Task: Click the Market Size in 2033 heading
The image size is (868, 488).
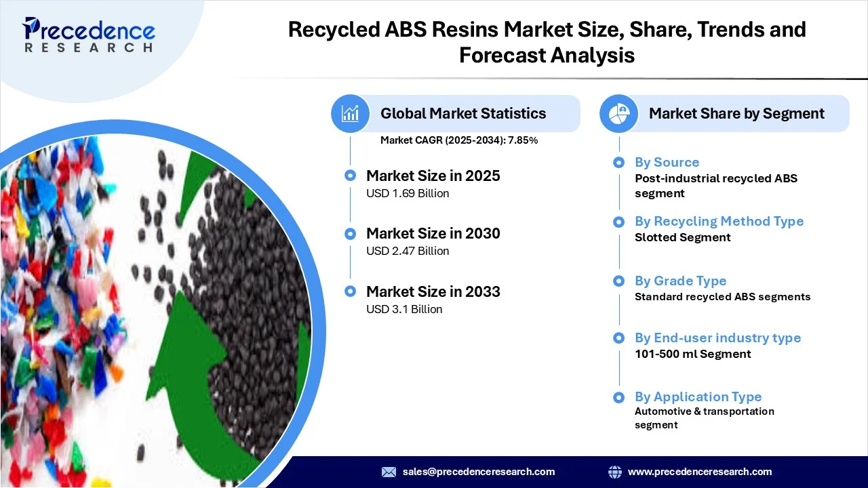Action: [x=433, y=291]
